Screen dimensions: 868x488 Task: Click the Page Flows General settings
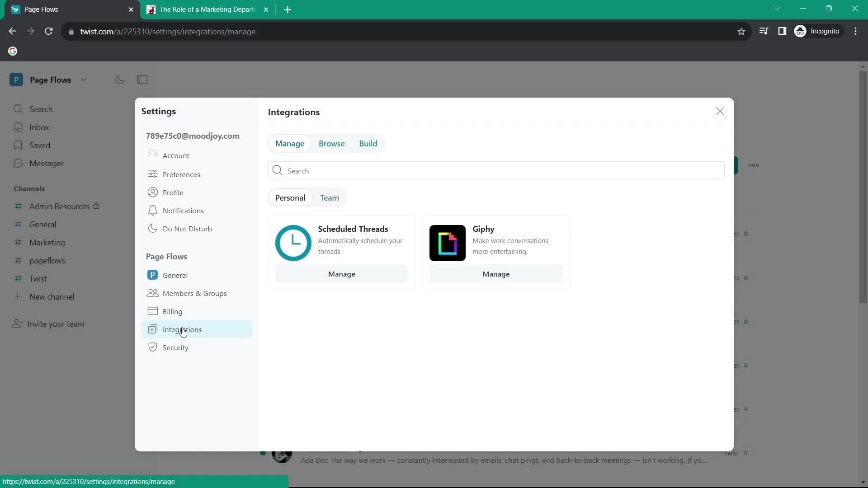coord(175,275)
